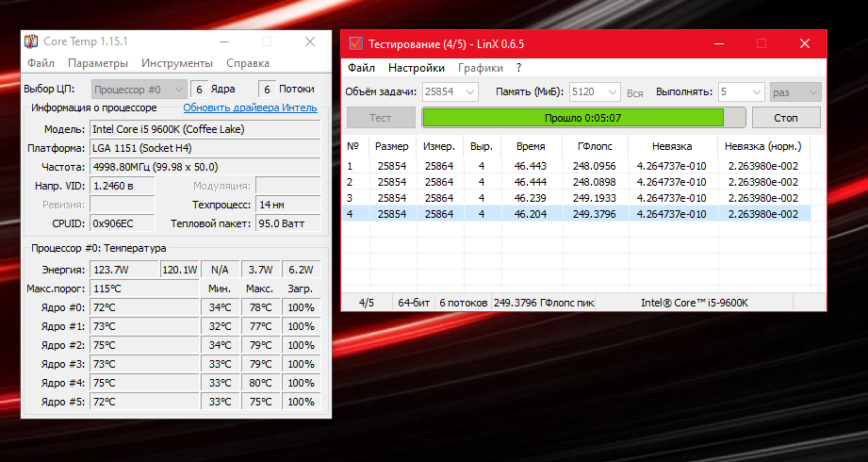Open the ? help menu in LinX
Screen dimensions: 868x462
(x=518, y=68)
